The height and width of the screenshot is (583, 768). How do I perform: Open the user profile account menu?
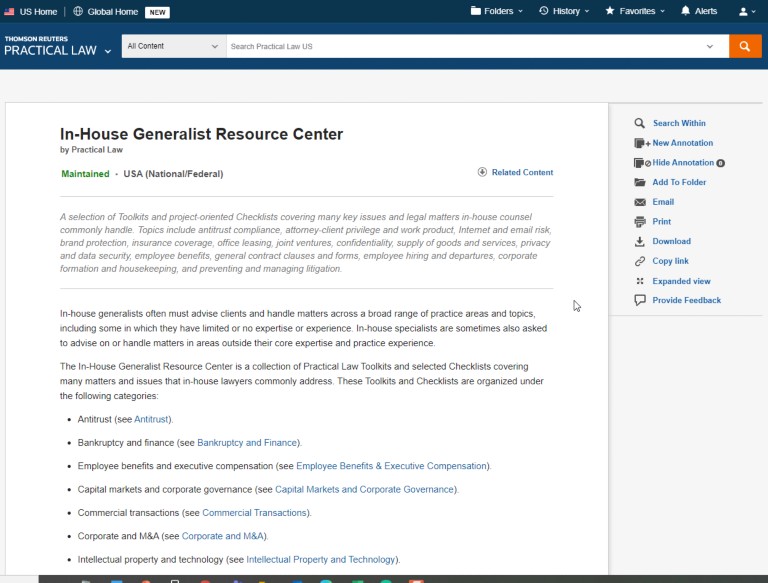coord(747,11)
